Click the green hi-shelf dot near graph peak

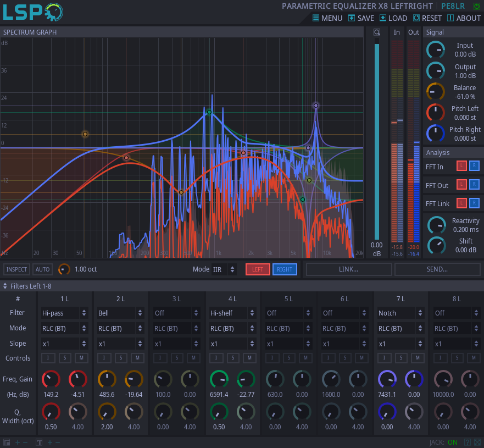pos(209,112)
